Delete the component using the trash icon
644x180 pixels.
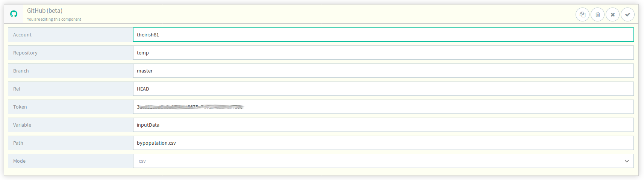(597, 15)
